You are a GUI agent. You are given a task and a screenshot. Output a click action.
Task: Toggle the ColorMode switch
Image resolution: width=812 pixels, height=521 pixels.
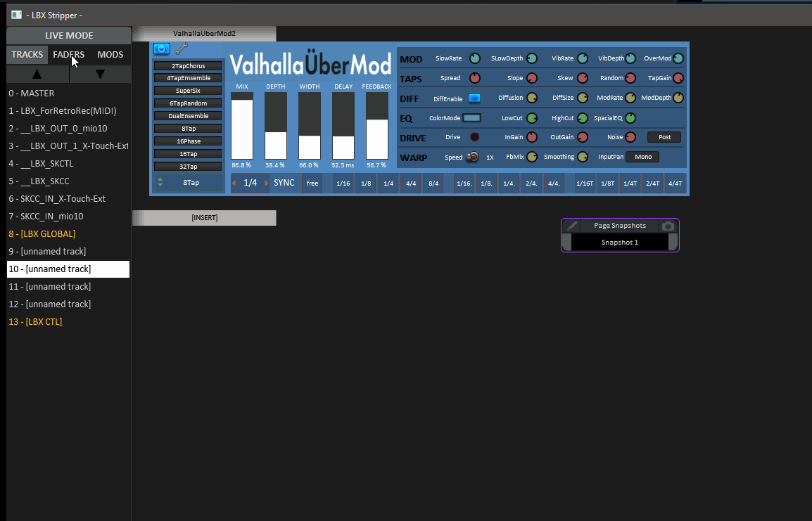pos(471,118)
